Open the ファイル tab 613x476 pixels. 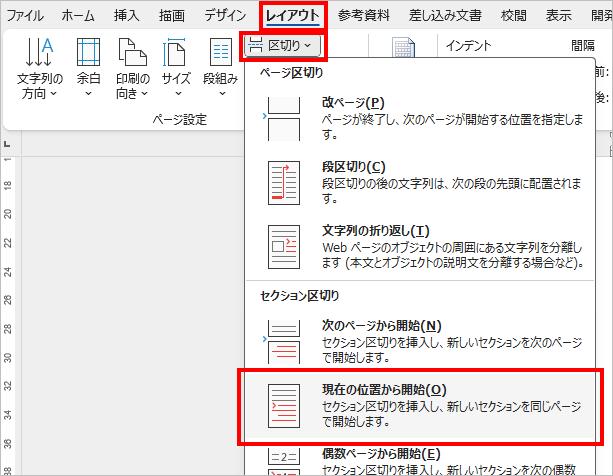point(25,16)
